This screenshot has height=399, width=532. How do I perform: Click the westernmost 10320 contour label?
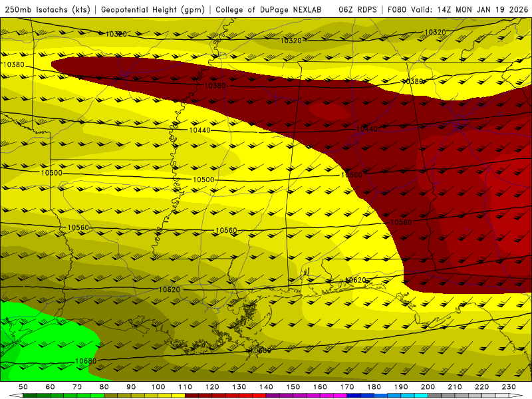click(x=116, y=34)
